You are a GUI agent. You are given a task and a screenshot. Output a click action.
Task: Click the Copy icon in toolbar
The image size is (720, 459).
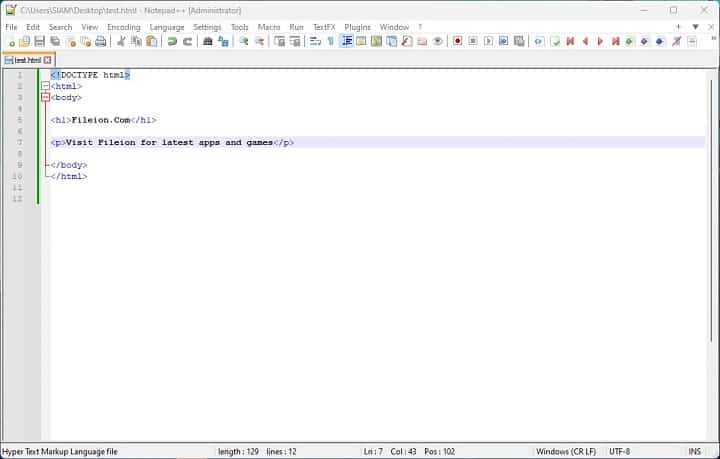136,42
